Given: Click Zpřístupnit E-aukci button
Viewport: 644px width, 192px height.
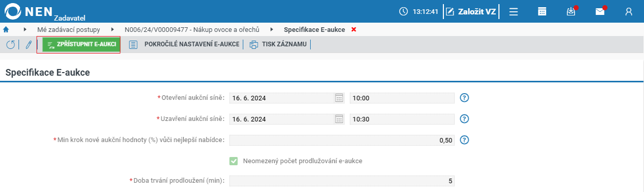Looking at the screenshot, I should point(81,44).
